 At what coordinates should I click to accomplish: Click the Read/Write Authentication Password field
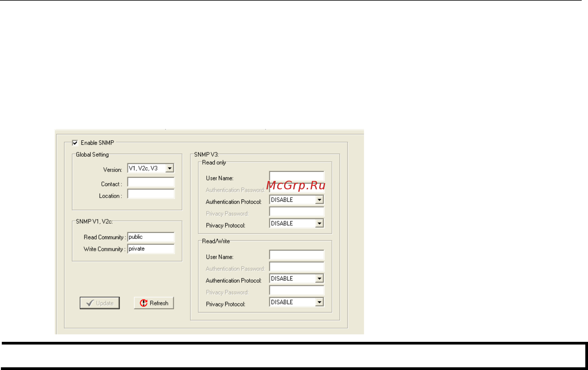(x=297, y=267)
